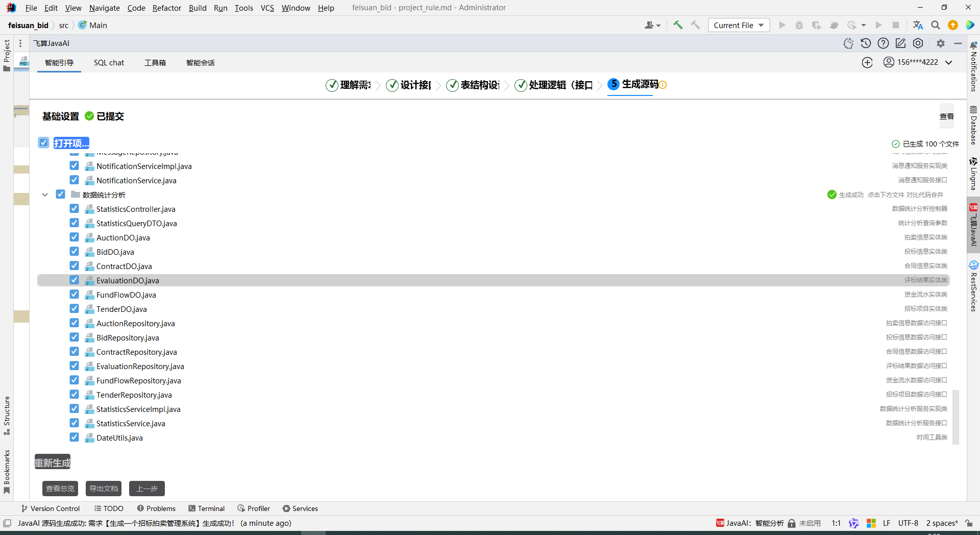980x535 pixels.
Task: Open the JavaAI panel gear settings
Action: tap(941, 43)
